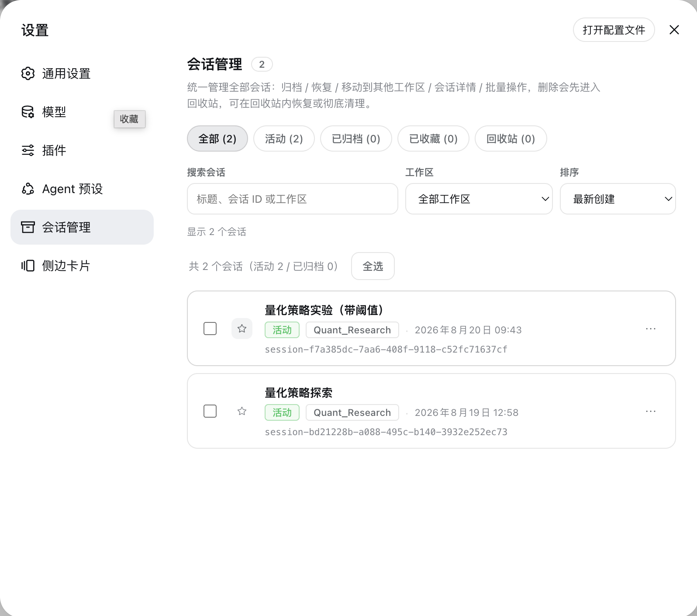Click the Quant_Research tag on 量化策略实验（带阈值）
697x616 pixels.
coord(352,330)
